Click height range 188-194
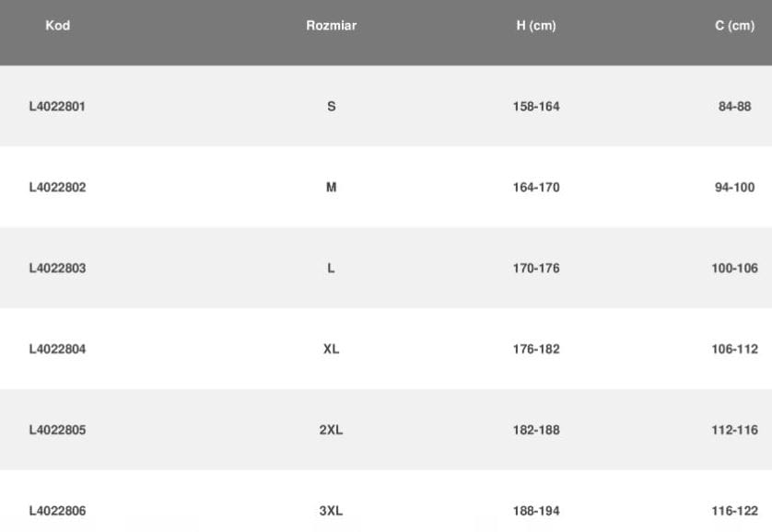772x532 pixels. 536,511
